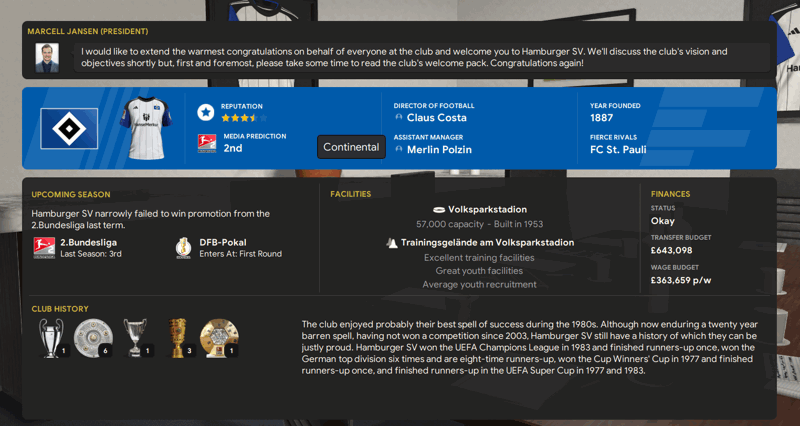Viewport: 800px width, 426px height.
Task: Click 57,000 capacity - Built in 1953
Action: [x=480, y=224]
